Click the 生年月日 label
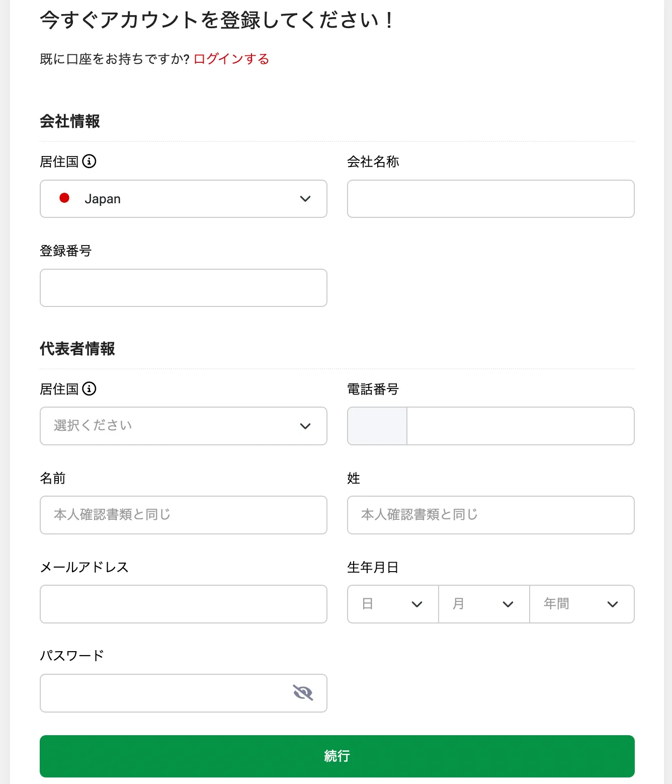 pos(373,567)
